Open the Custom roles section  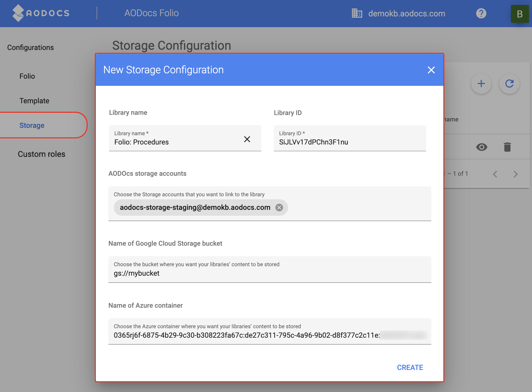pyautogui.click(x=42, y=154)
